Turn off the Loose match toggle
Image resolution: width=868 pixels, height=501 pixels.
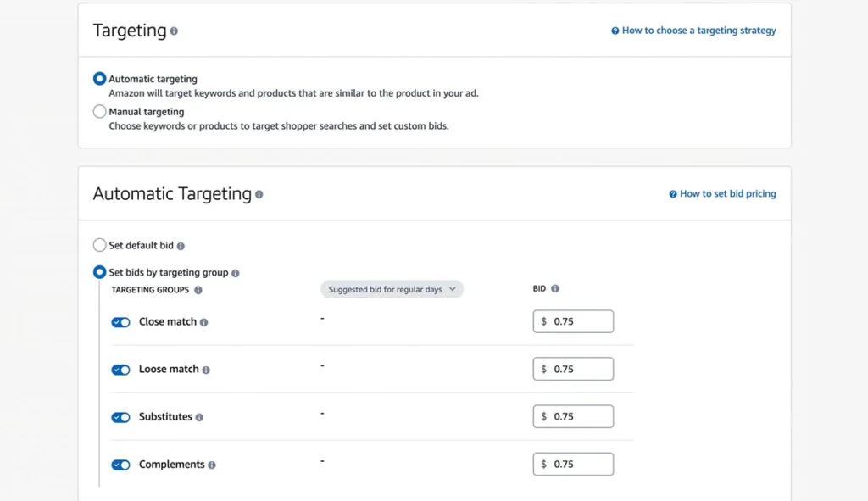click(x=120, y=370)
